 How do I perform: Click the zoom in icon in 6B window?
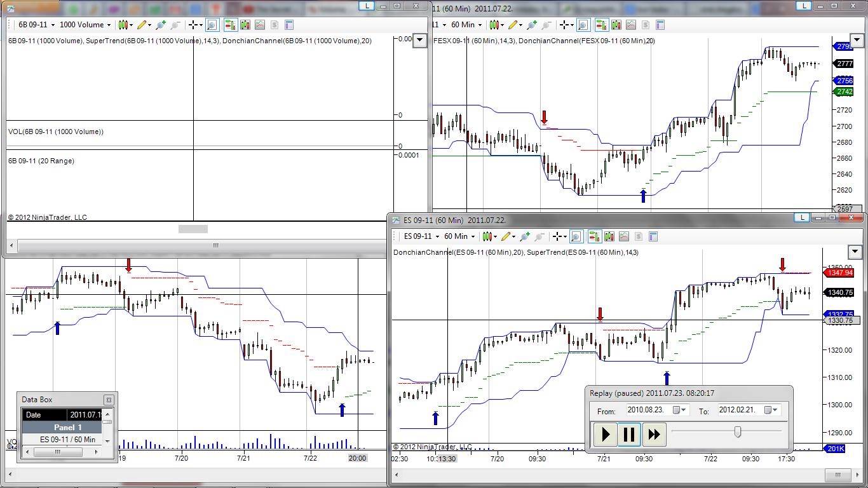click(161, 25)
